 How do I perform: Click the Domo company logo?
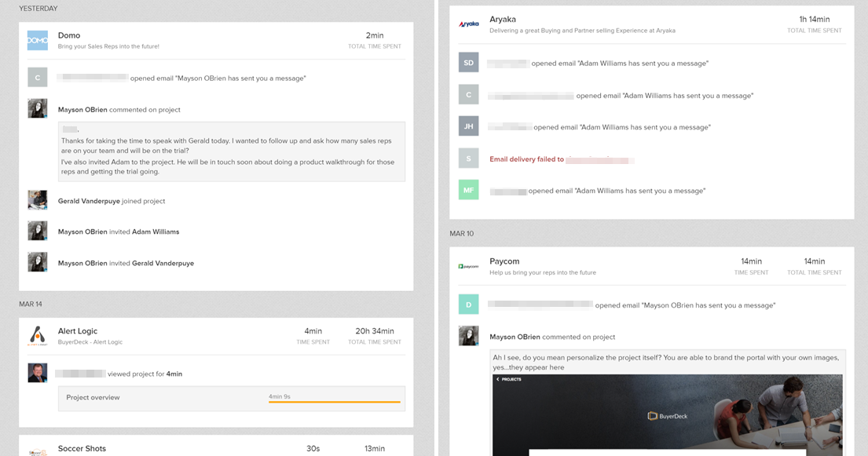point(38,40)
